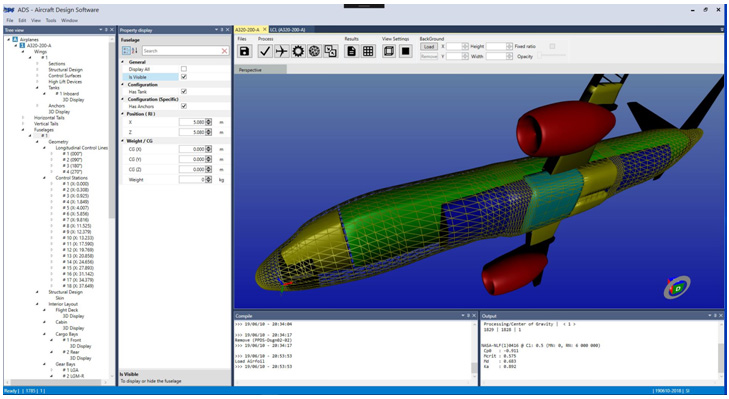Click the gear Process icon

click(298, 51)
